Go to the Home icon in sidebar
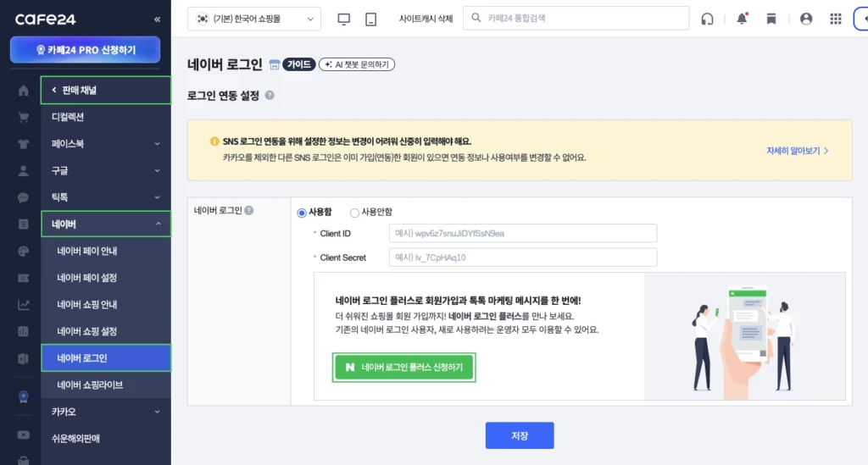The height and width of the screenshot is (465, 868). (23, 91)
